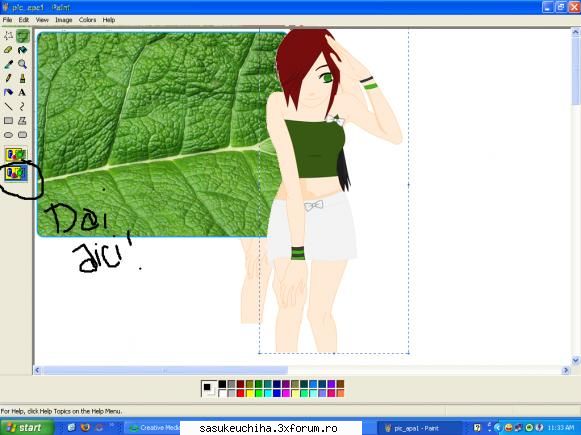Click the vertical scrollbar up arrow

tap(575, 32)
